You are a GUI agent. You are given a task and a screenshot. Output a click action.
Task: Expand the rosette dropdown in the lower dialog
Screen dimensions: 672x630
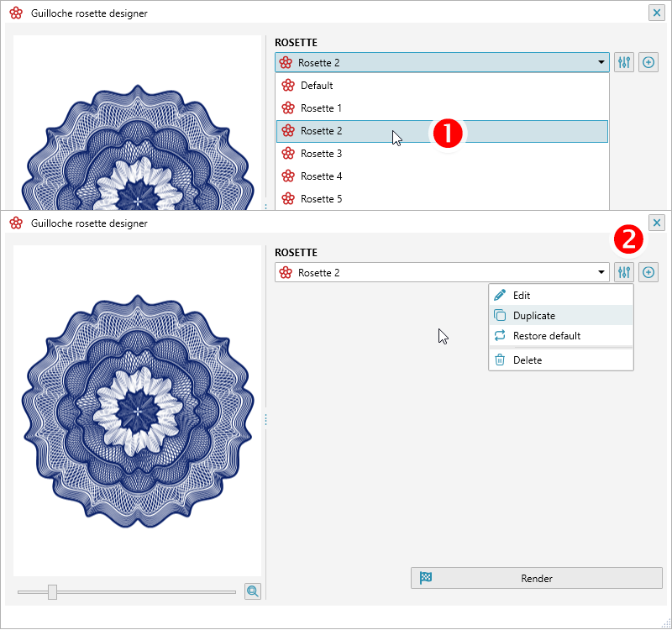tap(601, 272)
